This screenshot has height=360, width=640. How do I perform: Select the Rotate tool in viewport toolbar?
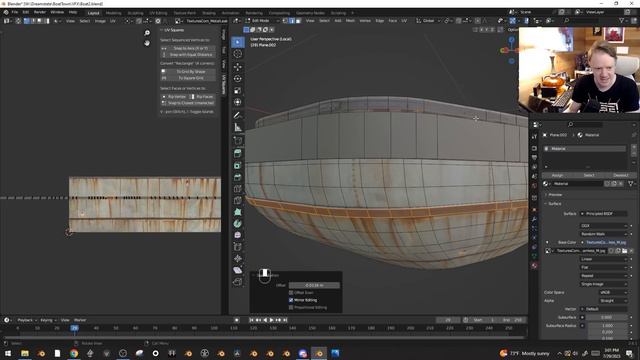238,78
